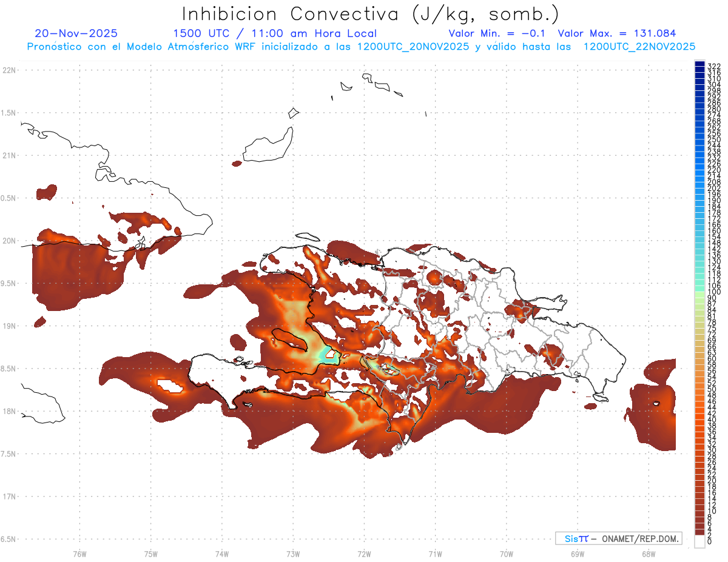Click the 'SisTT – ONAMET/REP.DOM.' credit box
Screen dimensions: 728x562
coord(618,538)
